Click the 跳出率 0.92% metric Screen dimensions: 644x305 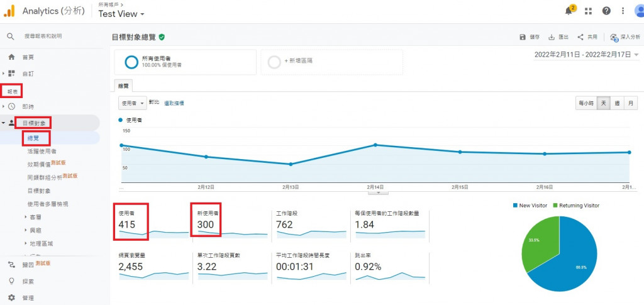click(x=390, y=266)
